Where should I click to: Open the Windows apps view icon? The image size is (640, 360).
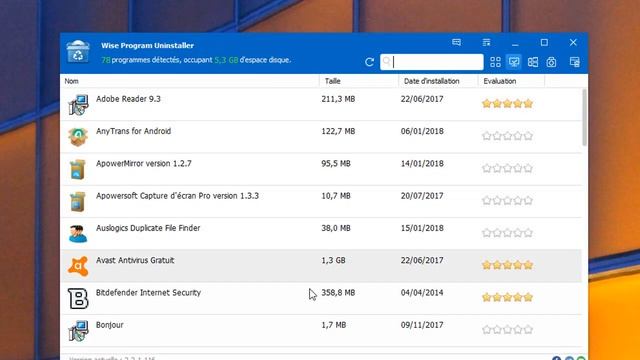tap(533, 62)
